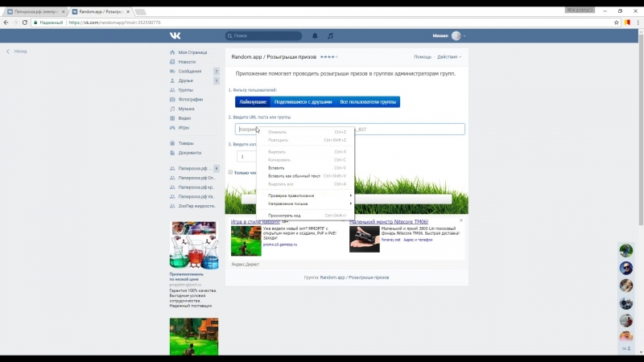Image resolution: width=644 pixels, height=362 pixels.
Task: Open the Михаил profile menu
Action: pyautogui.click(x=445, y=35)
